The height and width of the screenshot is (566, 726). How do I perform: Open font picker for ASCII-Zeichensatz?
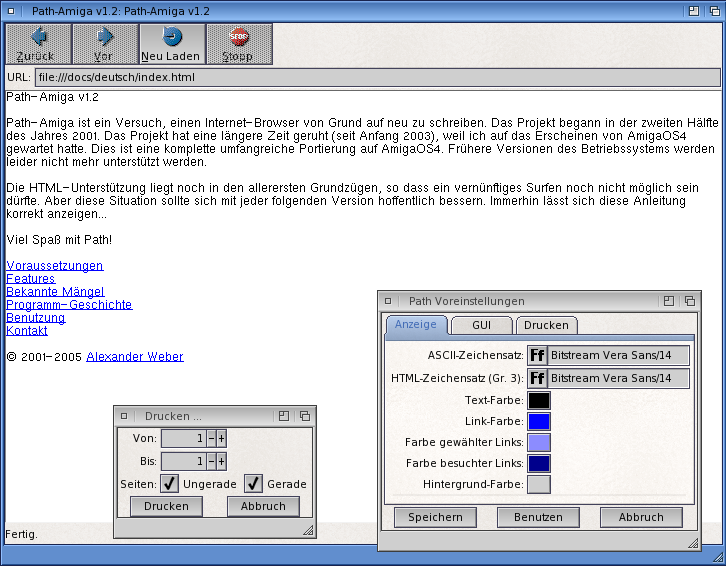coord(537,355)
